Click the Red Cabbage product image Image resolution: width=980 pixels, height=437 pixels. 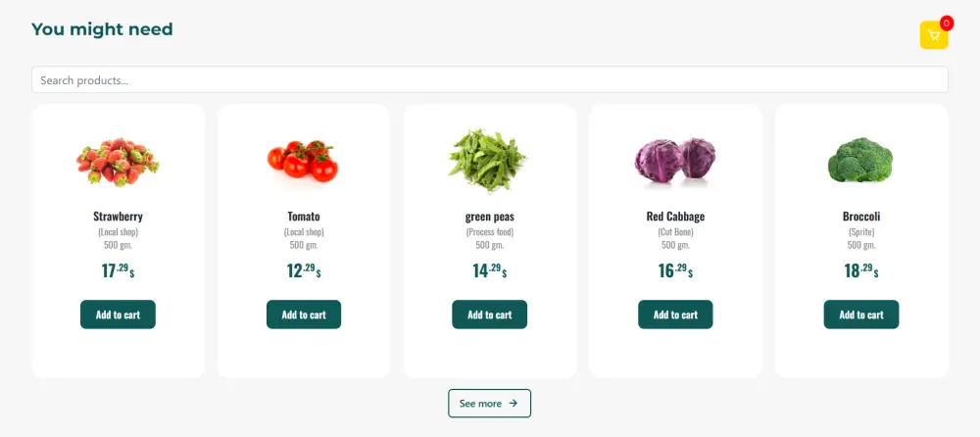point(675,161)
